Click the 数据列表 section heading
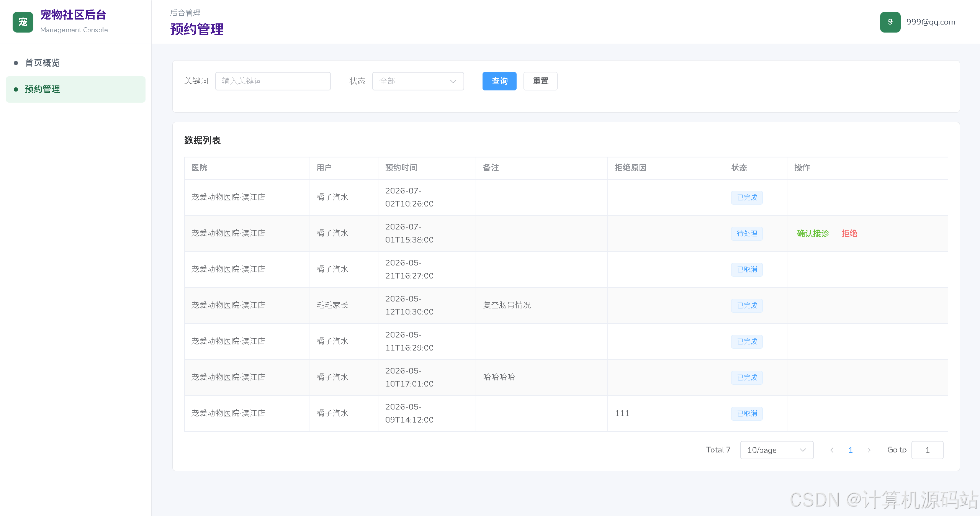Viewport: 980px width, 516px height. tap(203, 141)
